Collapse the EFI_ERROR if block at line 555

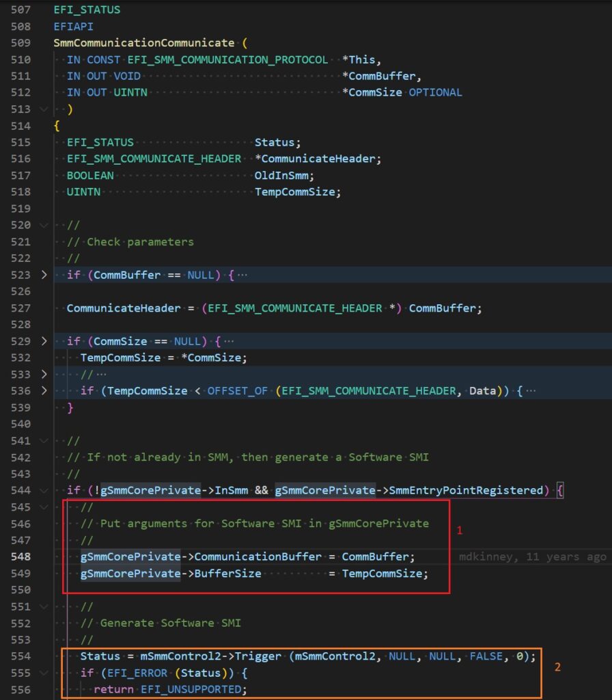point(44,673)
